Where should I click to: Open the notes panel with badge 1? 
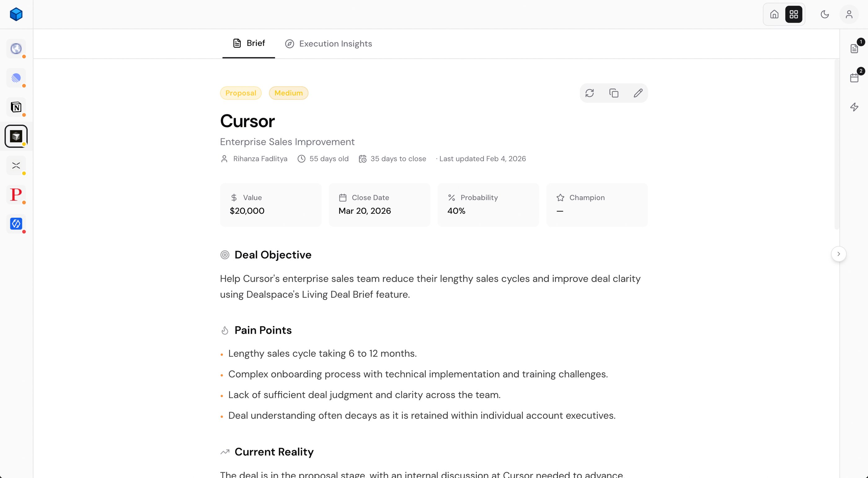(x=854, y=48)
